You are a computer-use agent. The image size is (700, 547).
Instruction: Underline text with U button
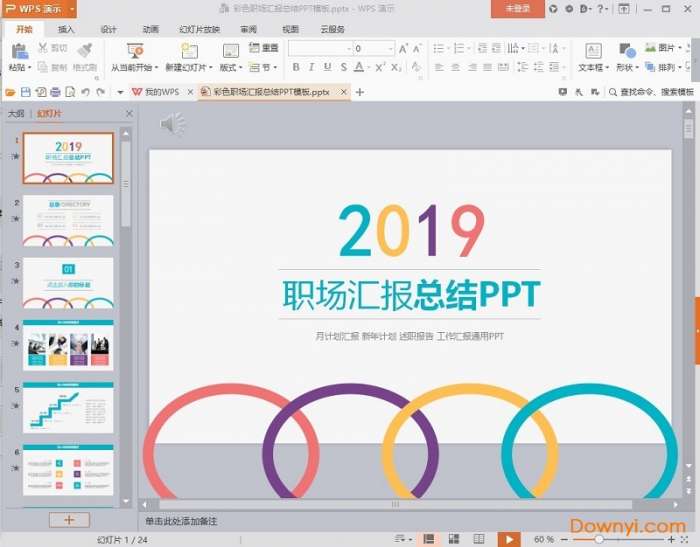327,67
